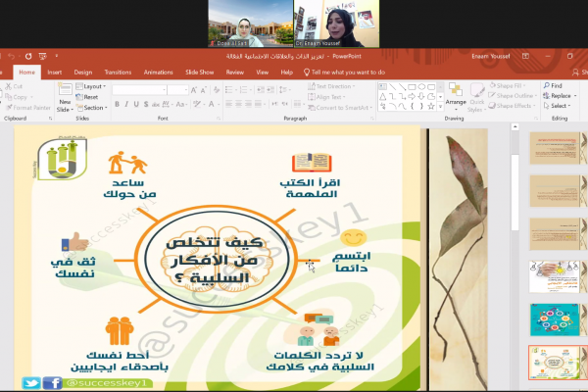588x392 pixels.
Task: Switch to the Animations tab
Action: pos(158,72)
